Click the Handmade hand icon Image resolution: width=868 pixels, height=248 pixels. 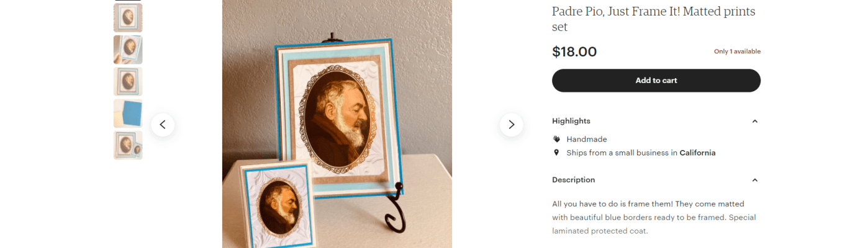pos(556,139)
